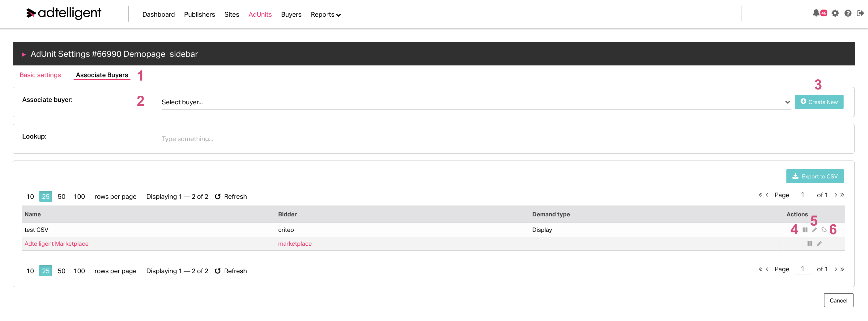Screen dimensions: 868x321
Task: Edit the Adtelligent Marketplace buyer
Action: pyautogui.click(x=819, y=244)
